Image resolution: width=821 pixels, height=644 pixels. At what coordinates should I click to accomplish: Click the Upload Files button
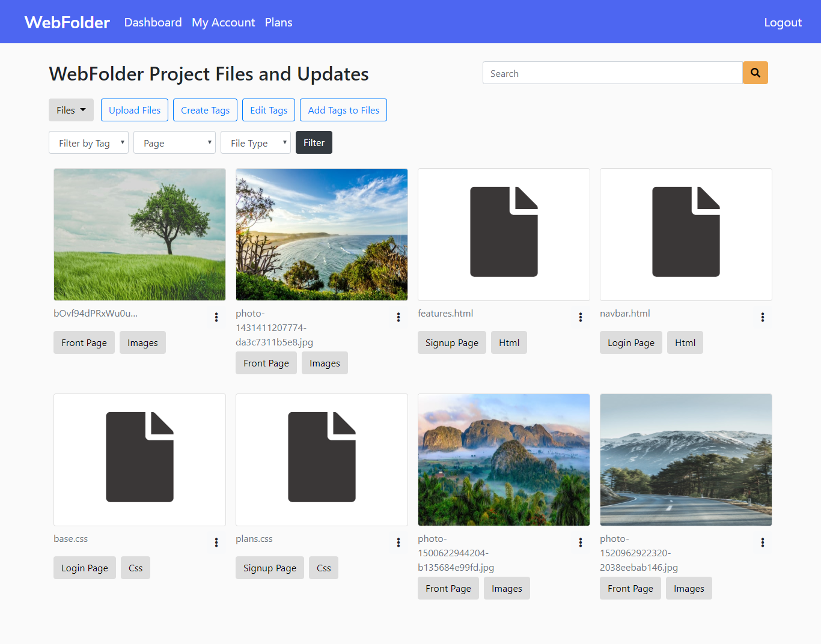pos(134,110)
